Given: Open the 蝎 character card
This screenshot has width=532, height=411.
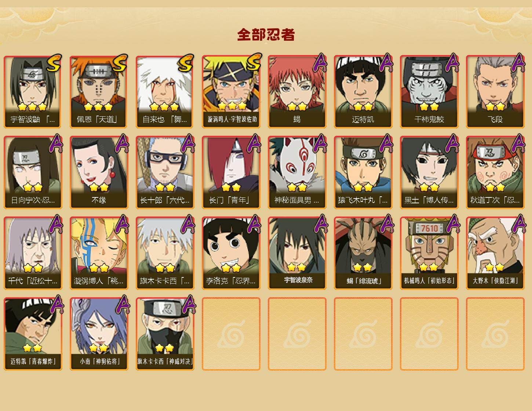Looking at the screenshot, I should coord(297,92).
